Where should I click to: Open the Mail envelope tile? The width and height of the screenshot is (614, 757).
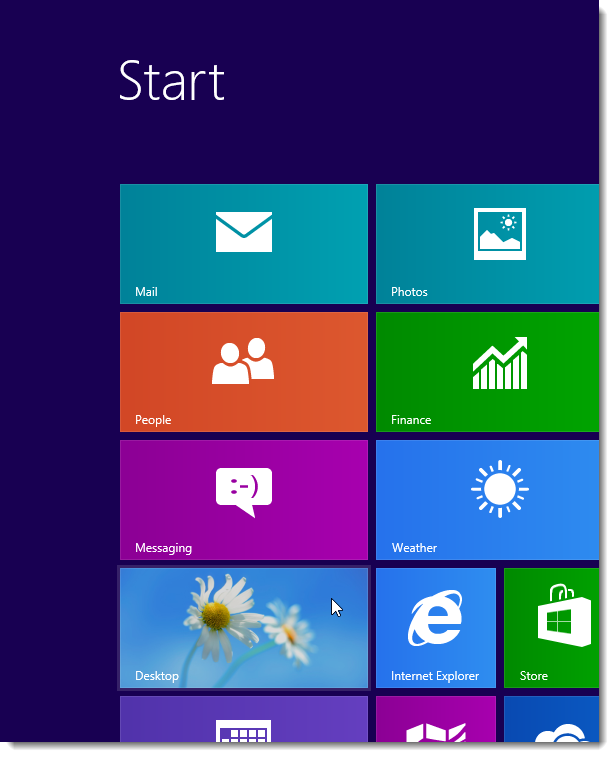(243, 243)
